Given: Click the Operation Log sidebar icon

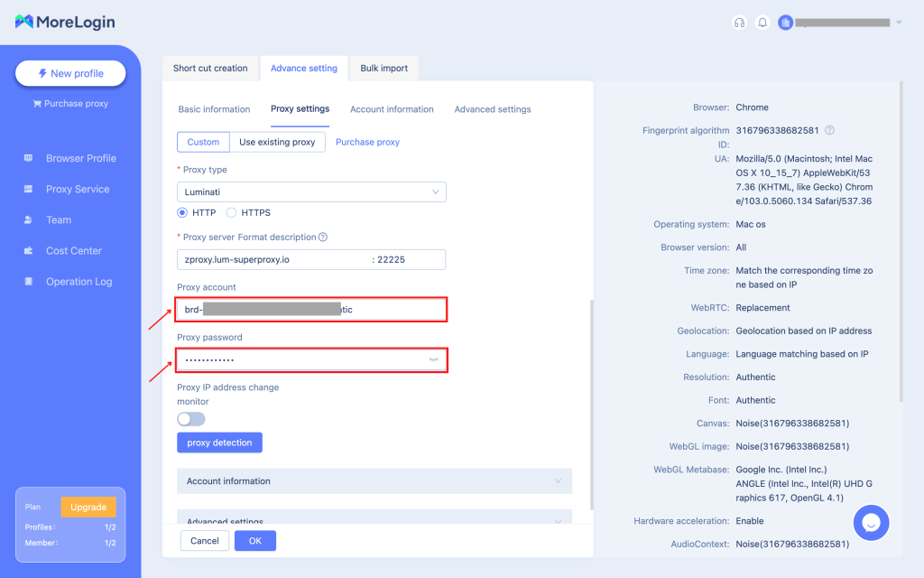Looking at the screenshot, I should (x=28, y=282).
